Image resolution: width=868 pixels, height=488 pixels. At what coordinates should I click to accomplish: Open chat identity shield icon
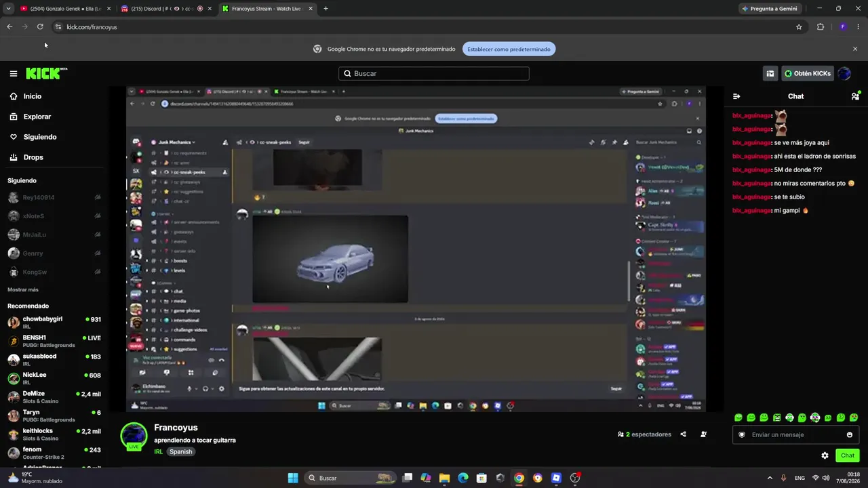[x=742, y=434]
